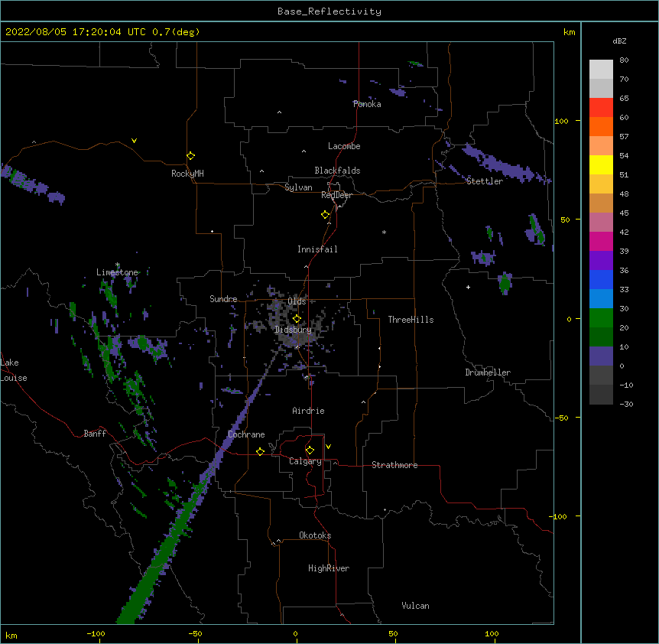The height and width of the screenshot is (644, 659).
Task: Select the Drumheller map label
Action: (x=488, y=372)
